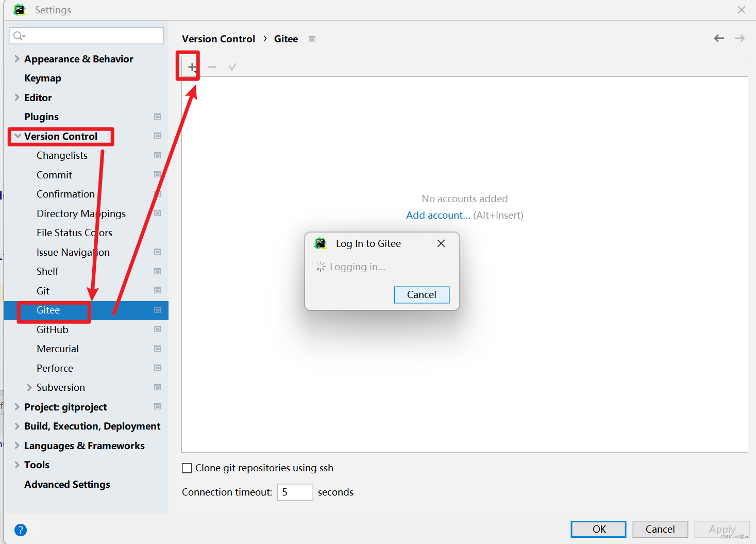
Task: Select the Commit settings item
Action: click(54, 175)
